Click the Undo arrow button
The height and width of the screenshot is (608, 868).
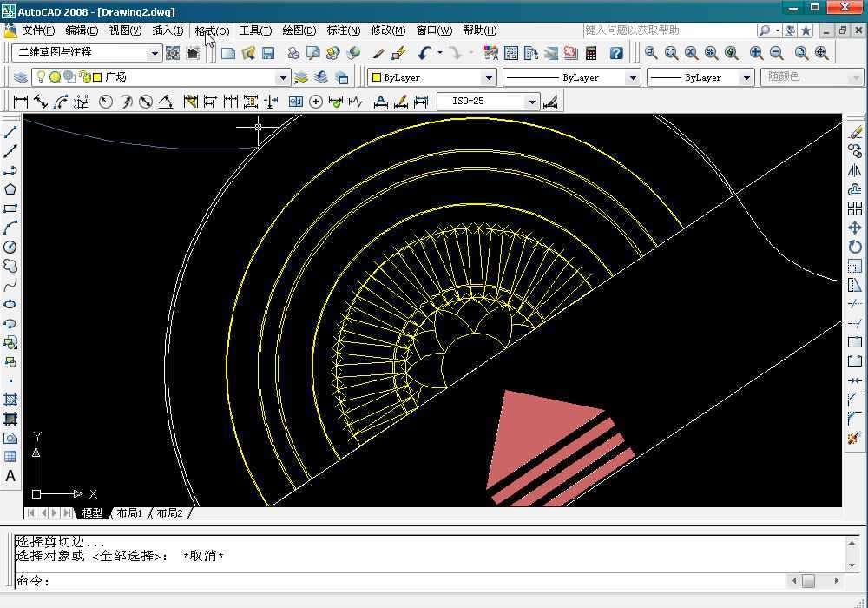coord(424,53)
